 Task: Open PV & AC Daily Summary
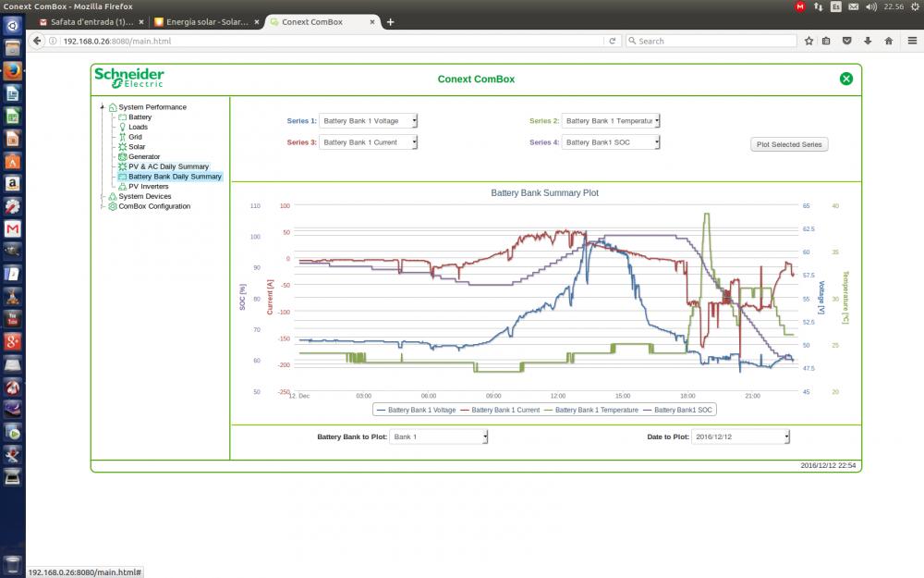click(x=168, y=166)
